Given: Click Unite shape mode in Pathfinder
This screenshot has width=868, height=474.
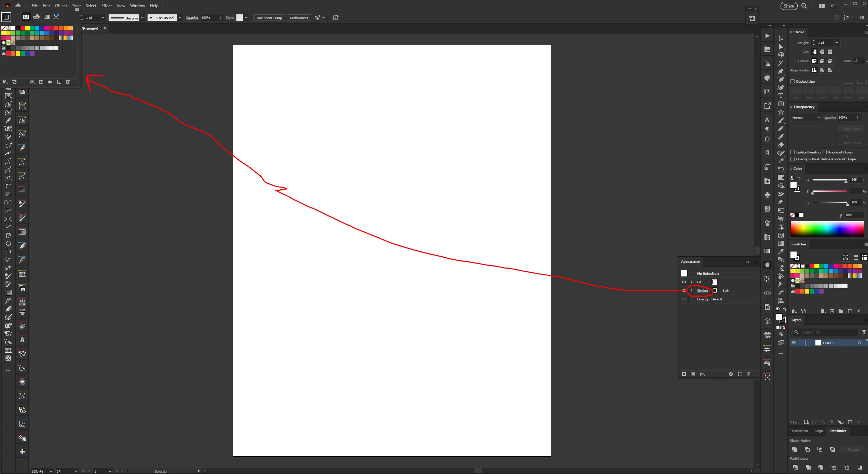Looking at the screenshot, I should tap(795, 449).
